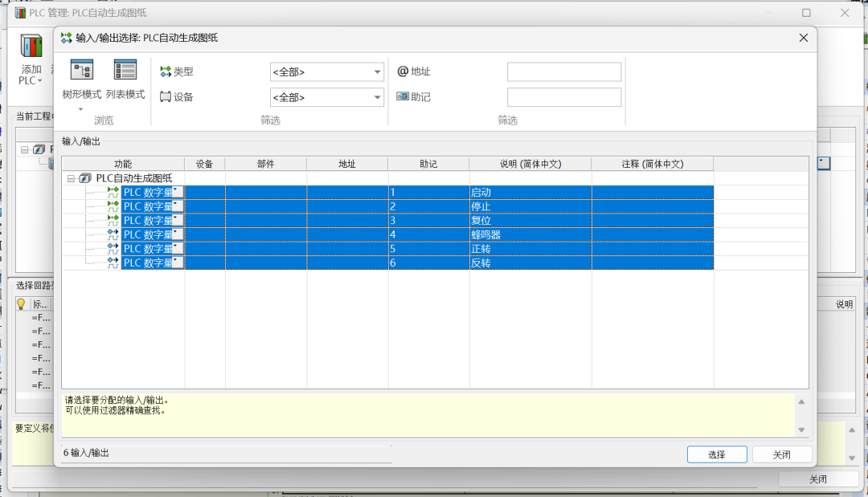Select the PLC row with 正转

click(417, 249)
